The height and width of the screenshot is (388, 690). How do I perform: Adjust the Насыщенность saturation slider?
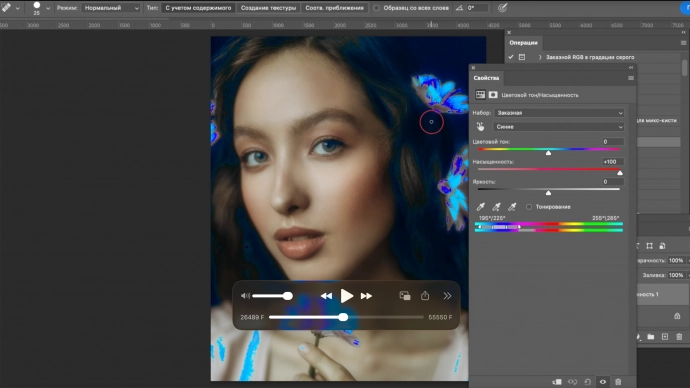(620, 172)
